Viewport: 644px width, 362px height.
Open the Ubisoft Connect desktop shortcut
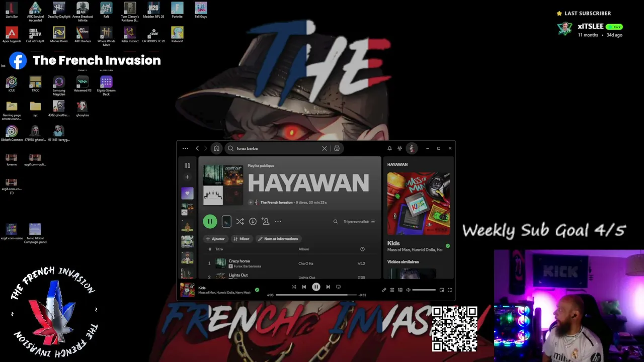[12, 133]
